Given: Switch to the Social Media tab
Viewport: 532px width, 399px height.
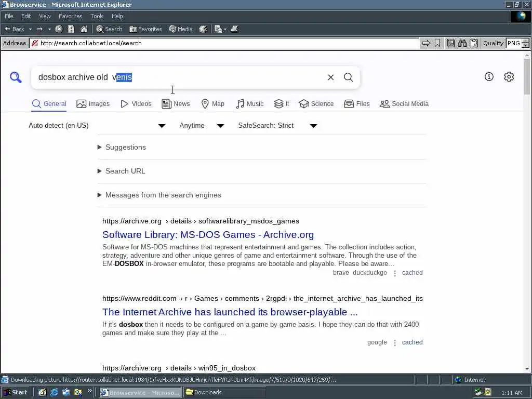Looking at the screenshot, I should click(x=404, y=104).
